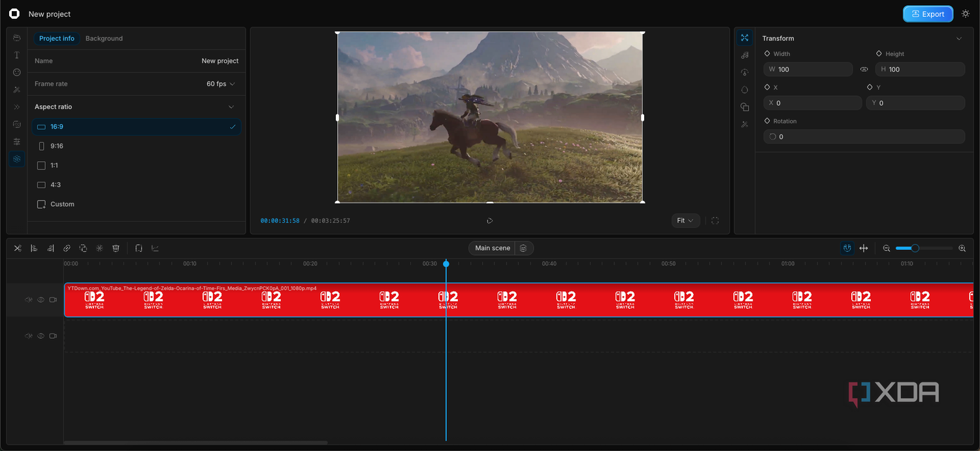Hide the second track using eye icon
This screenshot has width=980, height=451.
click(x=41, y=335)
